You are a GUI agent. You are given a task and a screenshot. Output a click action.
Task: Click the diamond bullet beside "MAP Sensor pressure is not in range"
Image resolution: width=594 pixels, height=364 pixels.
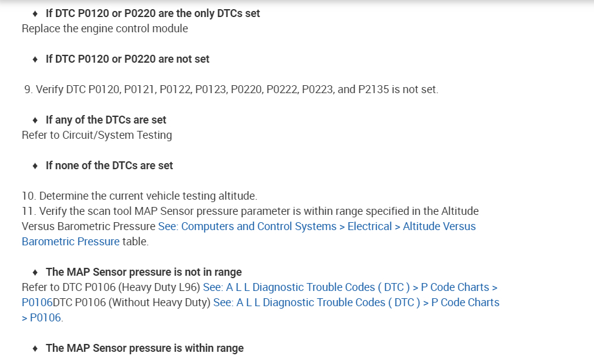pyautogui.click(x=35, y=272)
